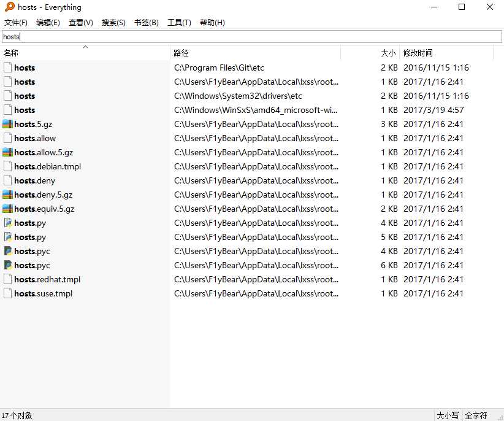Click the 6 KB size of hosts.pyc
The width and height of the screenshot is (504, 421).
389,265
